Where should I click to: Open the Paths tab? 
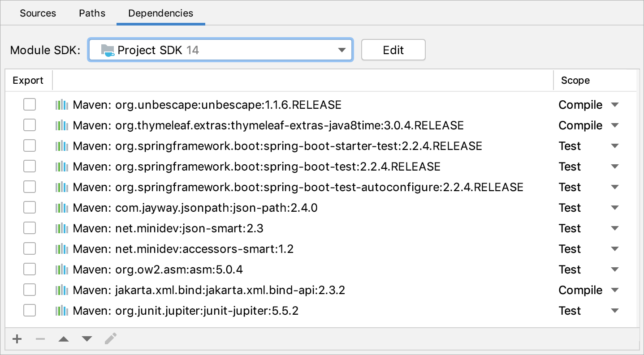92,13
